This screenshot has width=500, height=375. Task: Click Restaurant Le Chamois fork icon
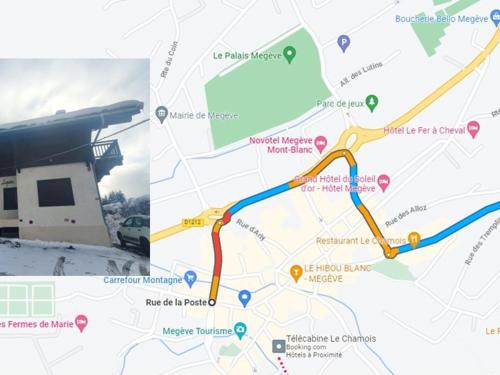(414, 240)
